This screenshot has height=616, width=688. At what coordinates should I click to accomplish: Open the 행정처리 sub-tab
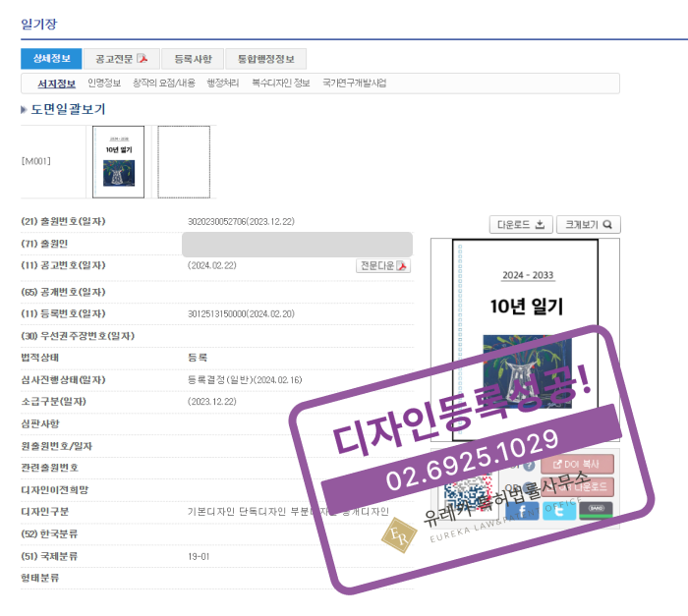click(x=223, y=84)
